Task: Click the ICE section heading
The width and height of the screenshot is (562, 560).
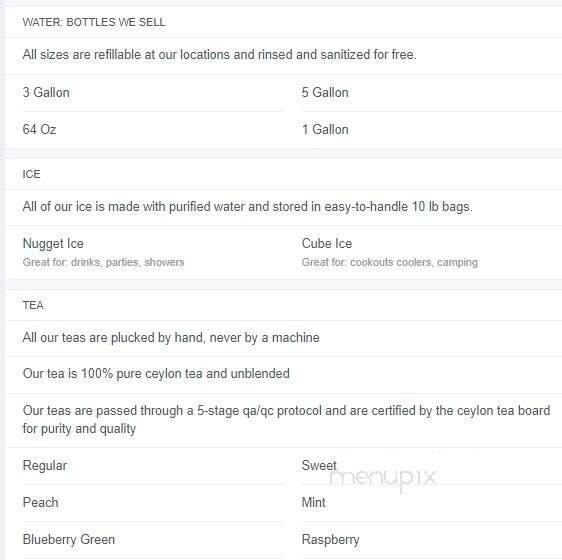Action: pyautogui.click(x=32, y=174)
